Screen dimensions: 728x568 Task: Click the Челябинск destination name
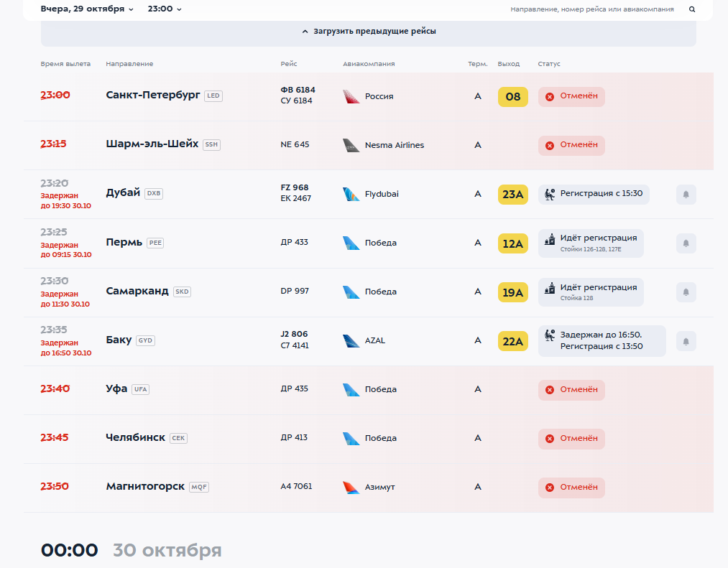(x=136, y=437)
